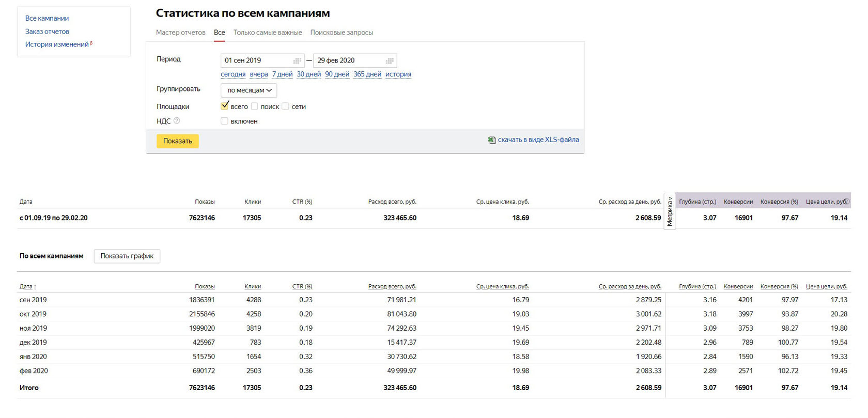Open 'Поисковые запросы' tab
The image size is (868, 418).
342,33
